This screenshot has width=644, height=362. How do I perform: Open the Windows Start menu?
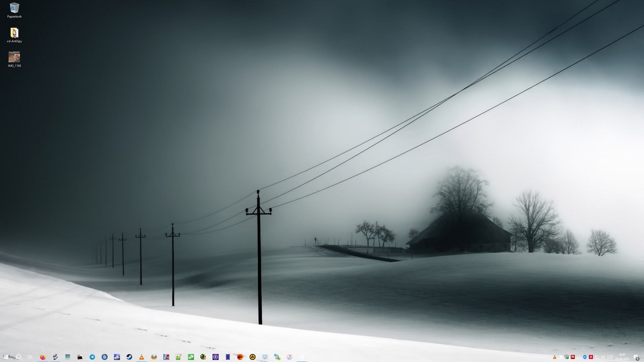[6, 357]
